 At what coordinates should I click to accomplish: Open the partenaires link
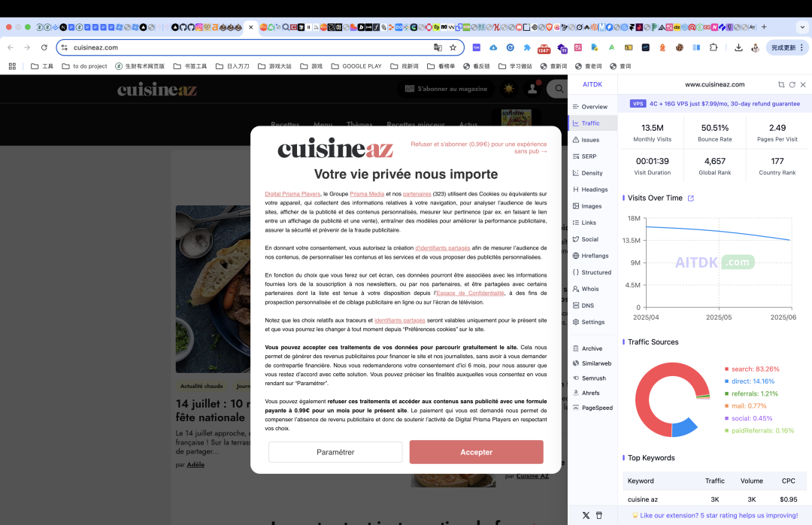coord(417,194)
